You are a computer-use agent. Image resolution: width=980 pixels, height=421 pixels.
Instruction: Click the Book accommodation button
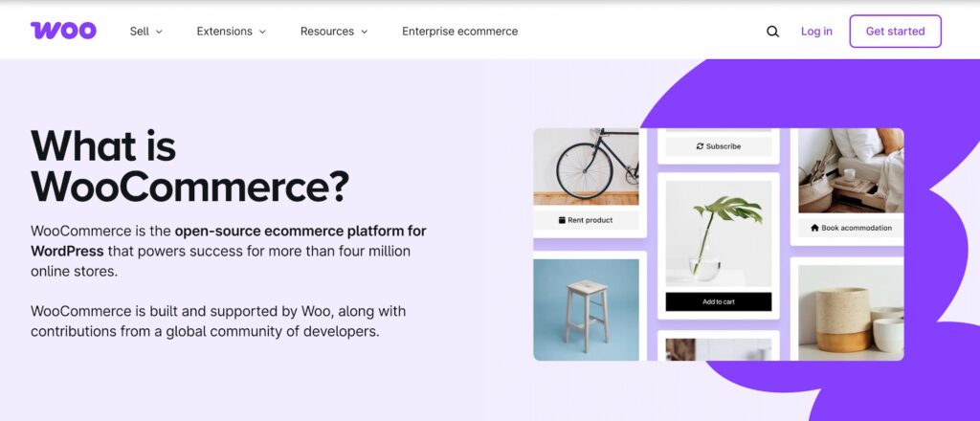tap(851, 228)
